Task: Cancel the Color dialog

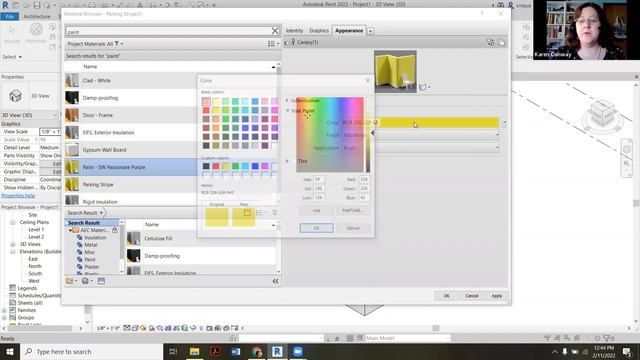Action: [x=353, y=228]
